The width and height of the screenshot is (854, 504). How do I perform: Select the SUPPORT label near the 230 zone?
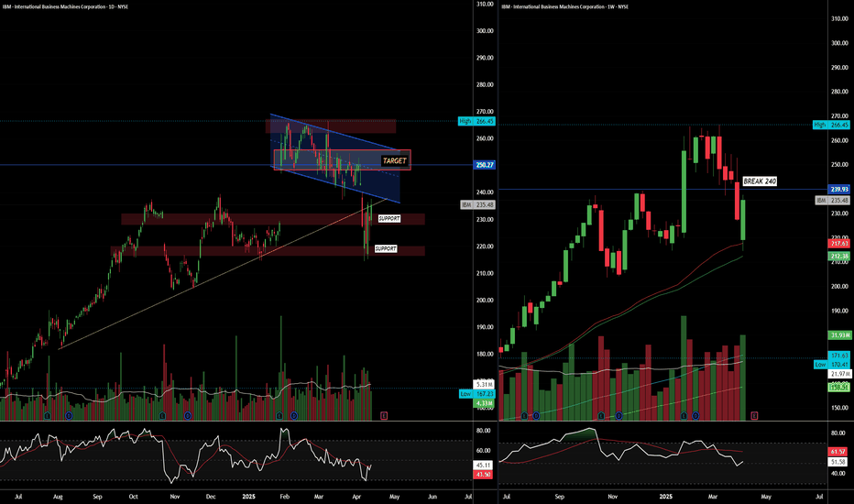(389, 218)
